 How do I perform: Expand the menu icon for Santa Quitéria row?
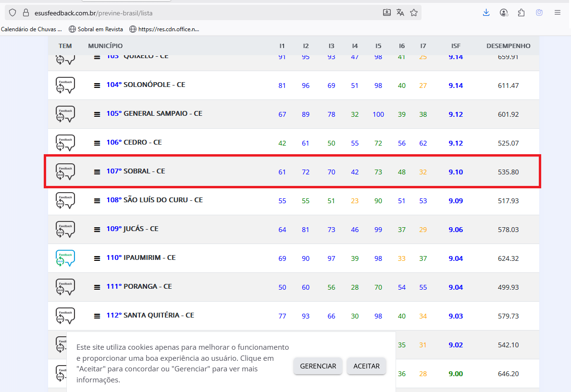click(x=97, y=316)
